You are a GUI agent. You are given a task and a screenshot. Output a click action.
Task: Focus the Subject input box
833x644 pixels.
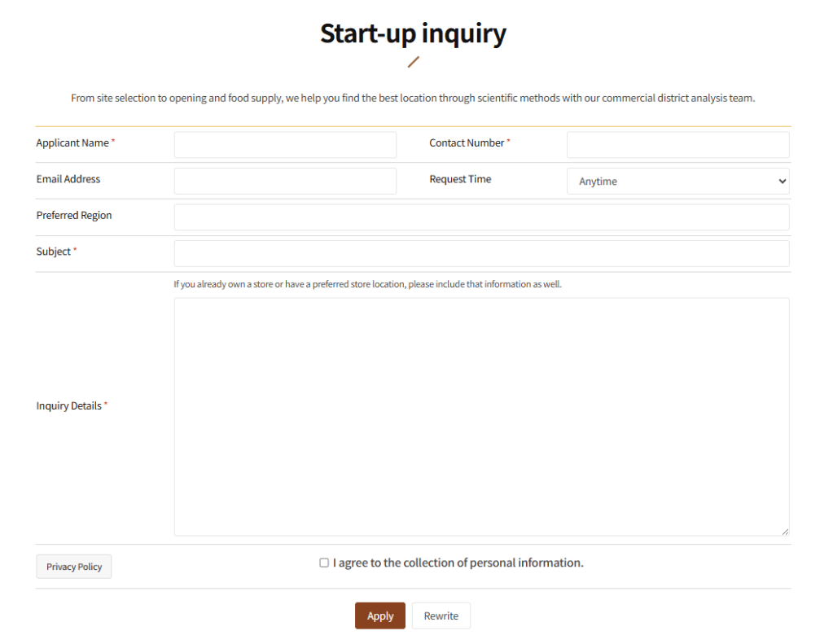point(481,253)
